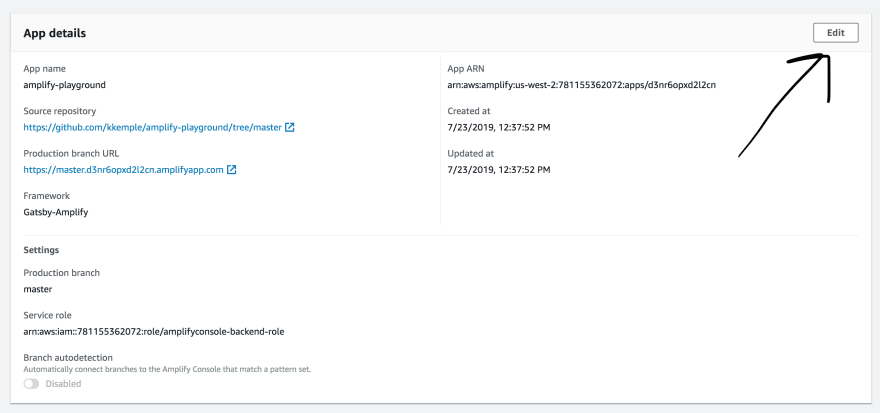Click the Branch autodetection label
The image size is (880, 413).
(x=68, y=357)
